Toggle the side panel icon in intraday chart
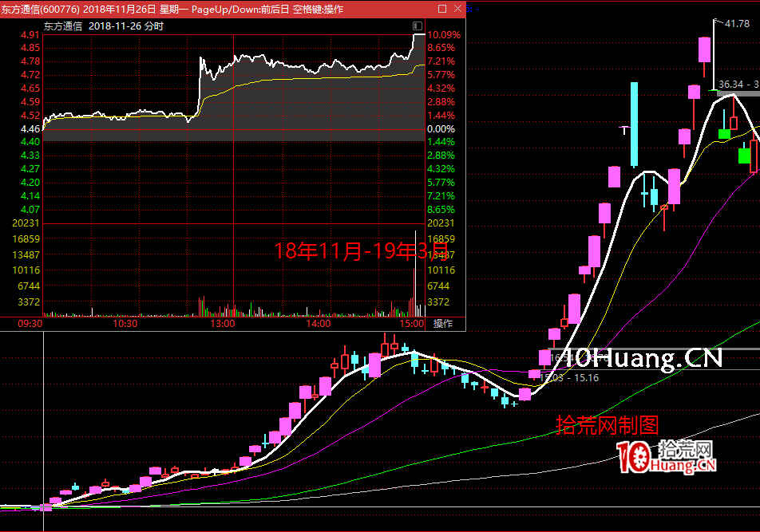 pos(418,26)
